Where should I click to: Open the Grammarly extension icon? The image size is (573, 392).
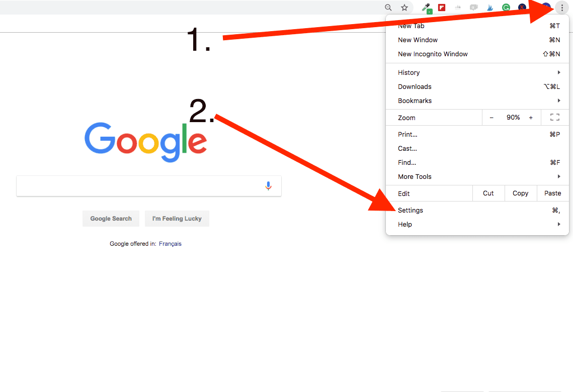click(x=506, y=8)
